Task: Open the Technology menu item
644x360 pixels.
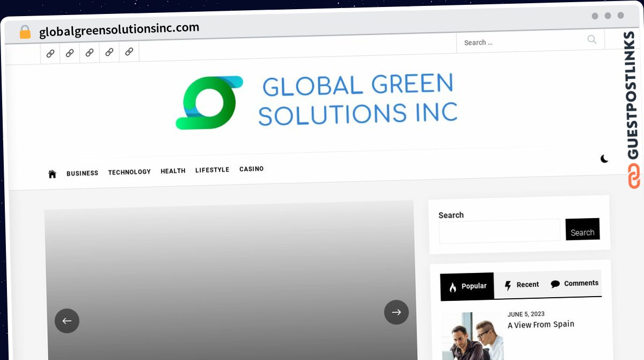Action: pos(129,172)
